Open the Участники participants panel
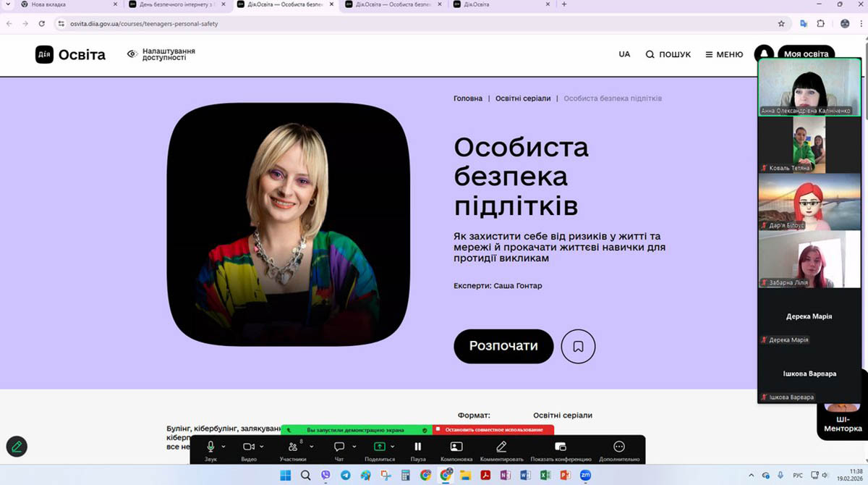Screen dimensions: 868x485 (x=293, y=447)
